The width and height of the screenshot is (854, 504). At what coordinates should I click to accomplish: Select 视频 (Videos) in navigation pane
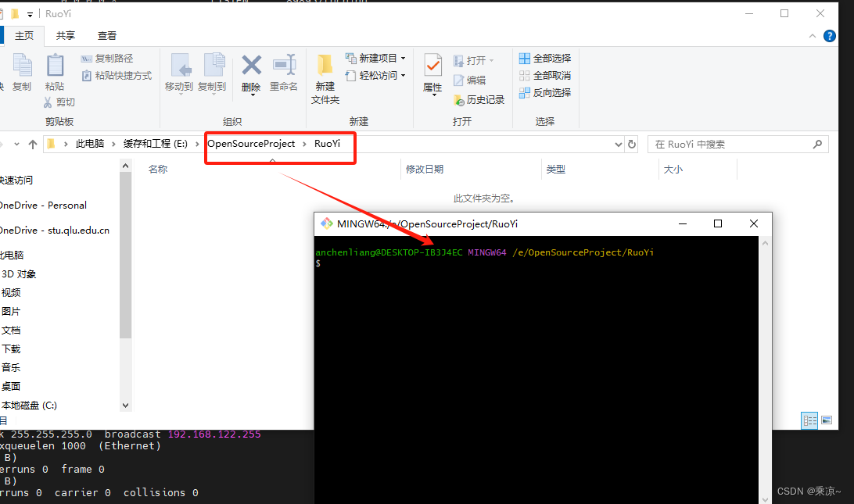(11, 293)
